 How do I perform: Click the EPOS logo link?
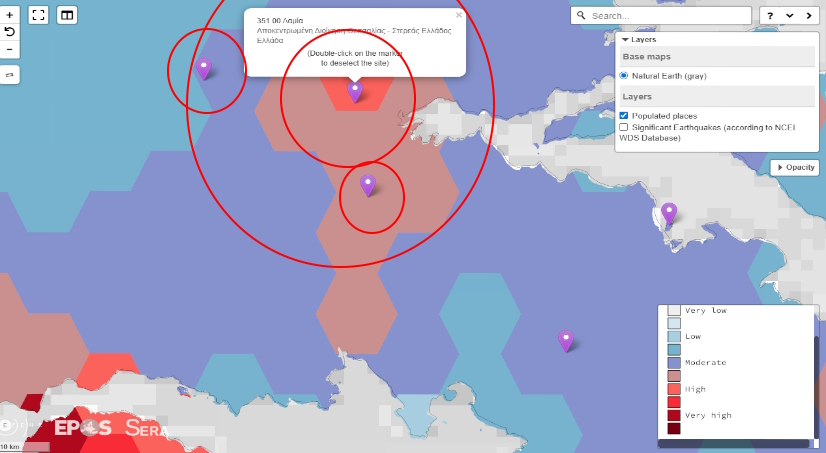pyautogui.click(x=82, y=428)
